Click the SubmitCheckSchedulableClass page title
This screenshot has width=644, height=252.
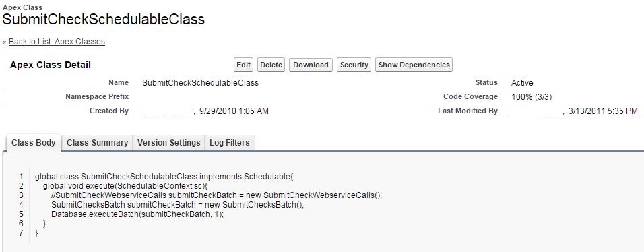(x=104, y=20)
